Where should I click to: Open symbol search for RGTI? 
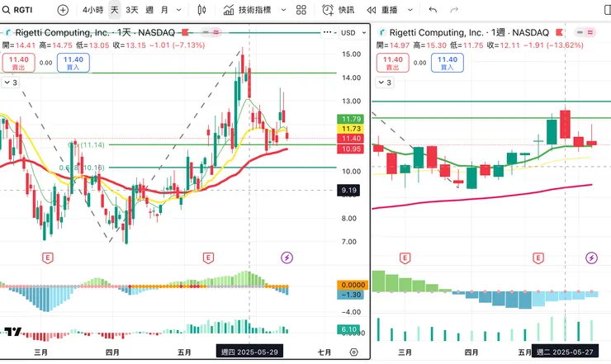[17, 10]
